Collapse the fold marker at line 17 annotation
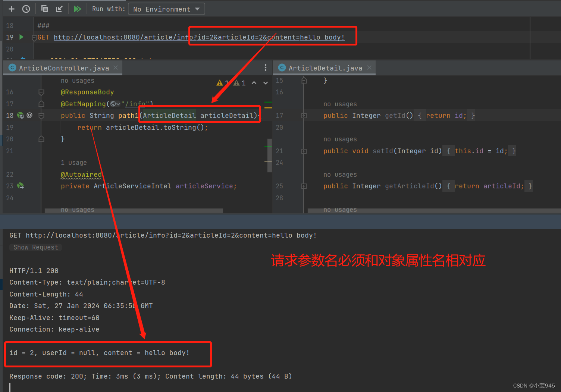The image size is (561, 392). pos(41,104)
